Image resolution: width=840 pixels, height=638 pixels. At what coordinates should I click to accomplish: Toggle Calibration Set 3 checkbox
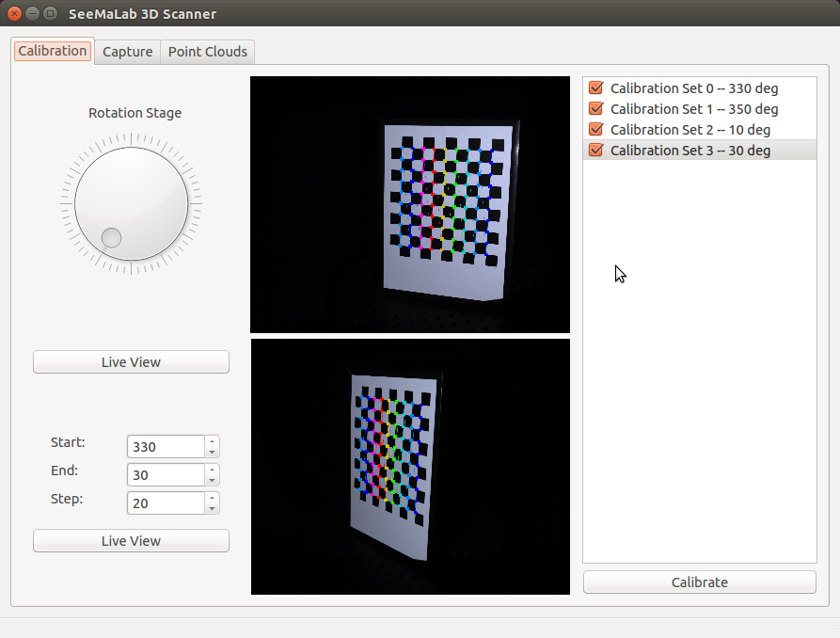(x=595, y=151)
